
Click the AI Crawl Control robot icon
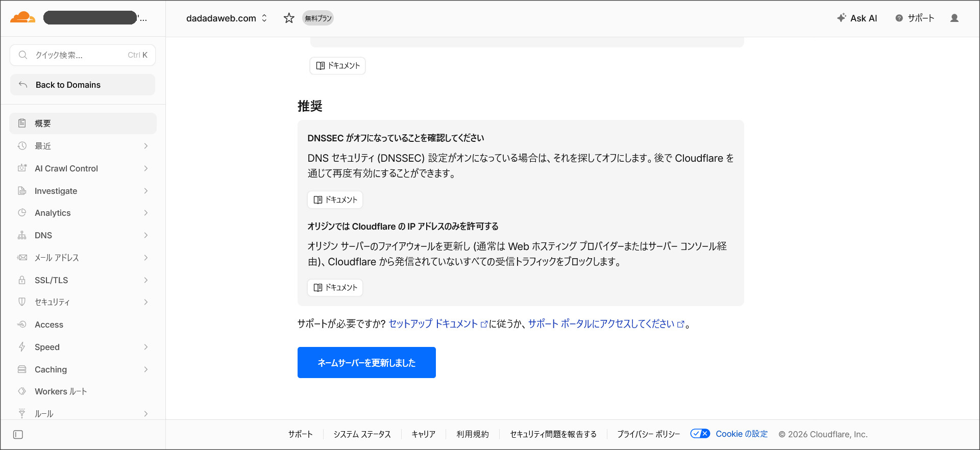tap(22, 168)
